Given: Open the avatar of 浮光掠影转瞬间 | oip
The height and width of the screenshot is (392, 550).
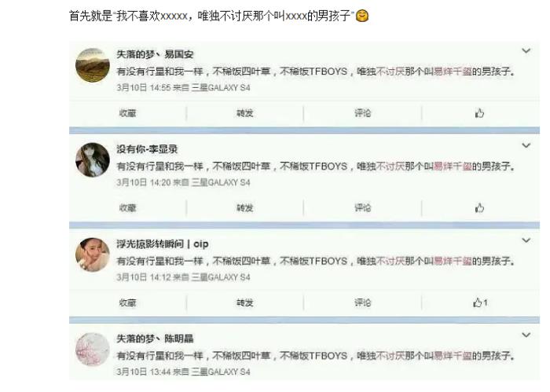Looking at the screenshot, I should [x=93, y=255].
